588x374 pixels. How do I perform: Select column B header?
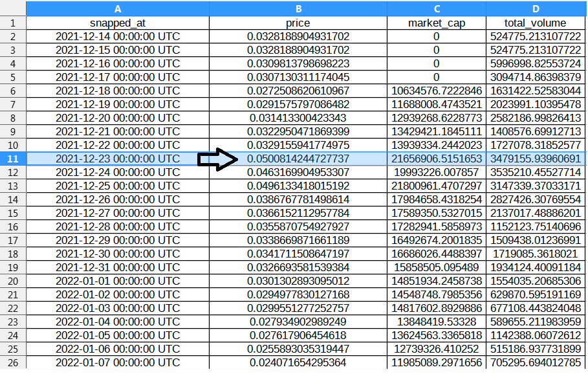click(x=298, y=8)
